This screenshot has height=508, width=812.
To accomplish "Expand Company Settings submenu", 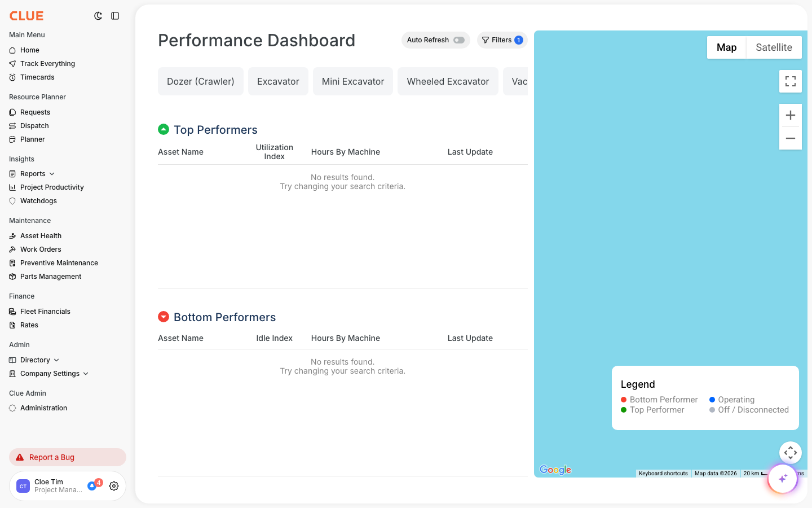I will (86, 374).
